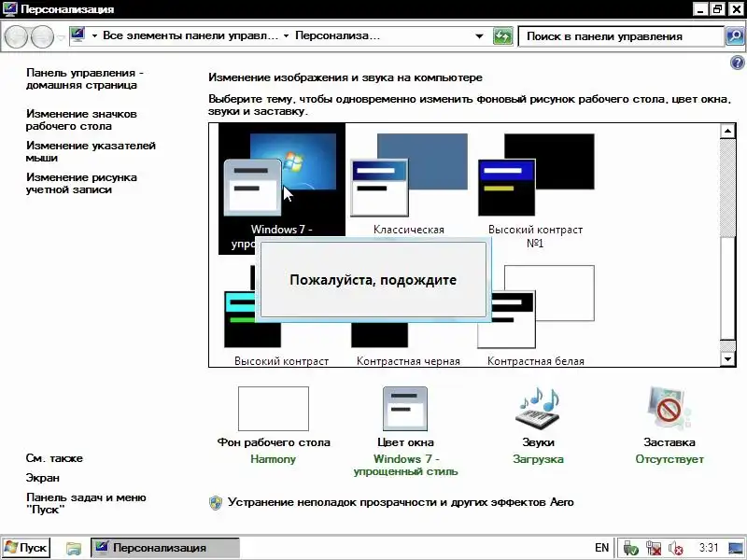
Task: Click the network tray icon
Action: [654, 548]
